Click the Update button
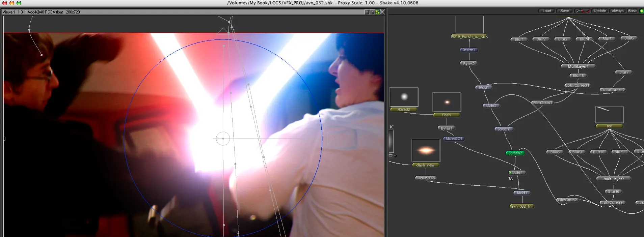644x237 pixels. 600,11
